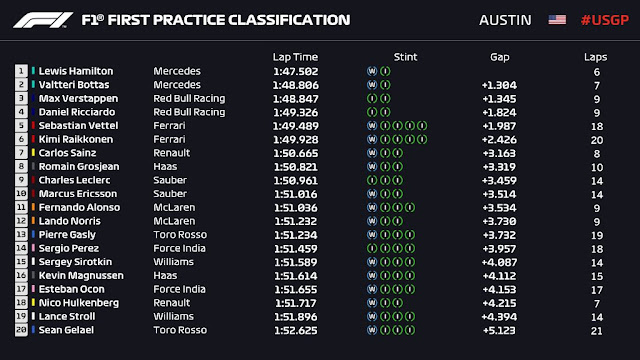This screenshot has height=360, width=640.
Task: Click Daniel Ricciardo's lap time 1:49.326
Action: pyautogui.click(x=296, y=112)
